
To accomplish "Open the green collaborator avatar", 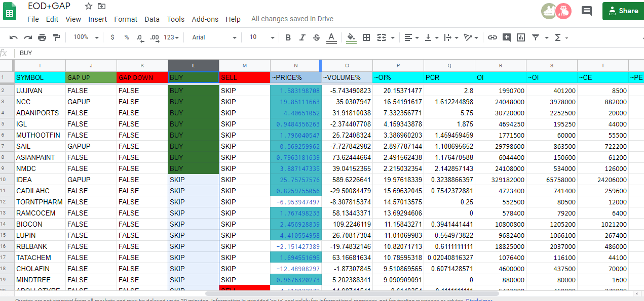I will (x=549, y=11).
